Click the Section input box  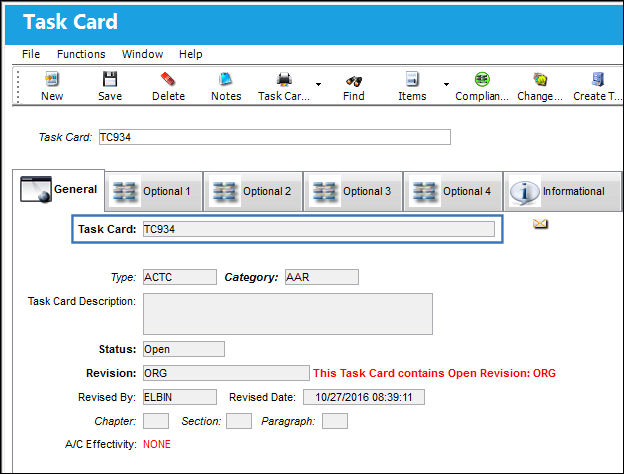(x=239, y=421)
